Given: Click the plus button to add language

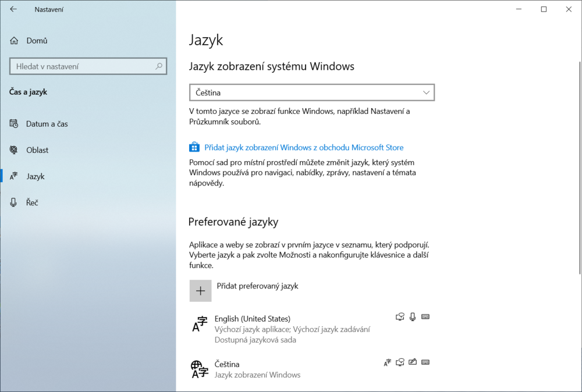Looking at the screenshot, I should tap(200, 291).
